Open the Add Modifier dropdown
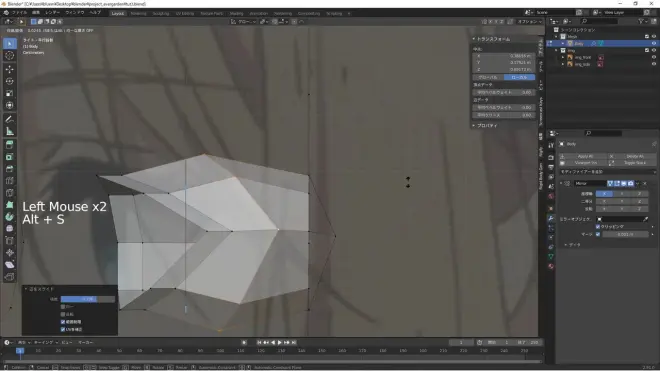660x371 pixels. click(x=607, y=172)
